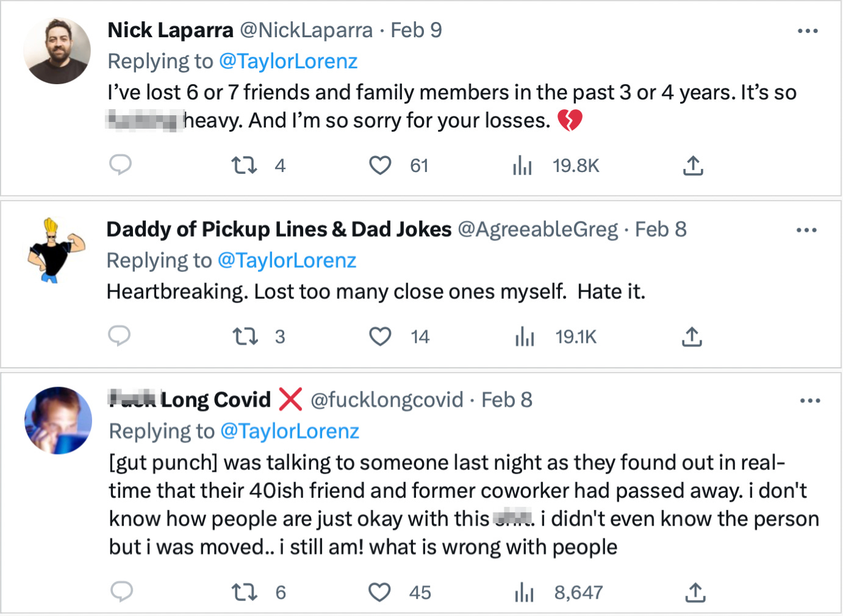Share Nick Laparra's tweet
The image size is (843, 616).
point(693,165)
